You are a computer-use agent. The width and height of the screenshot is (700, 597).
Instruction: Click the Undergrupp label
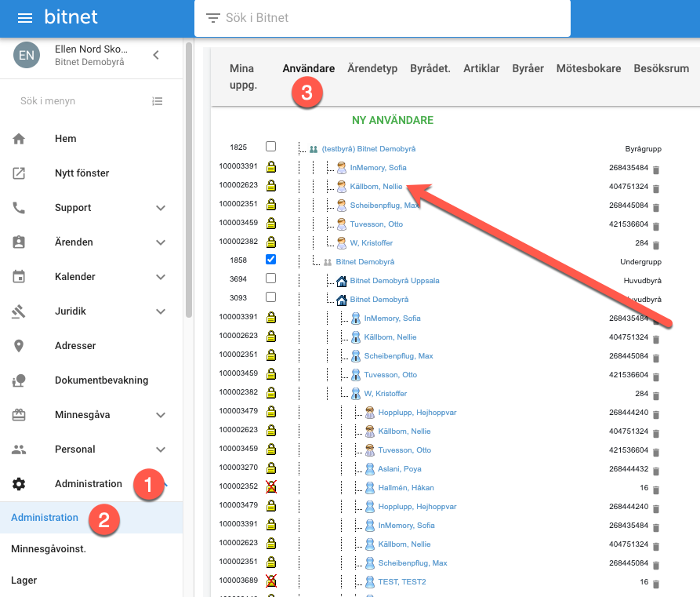point(640,262)
